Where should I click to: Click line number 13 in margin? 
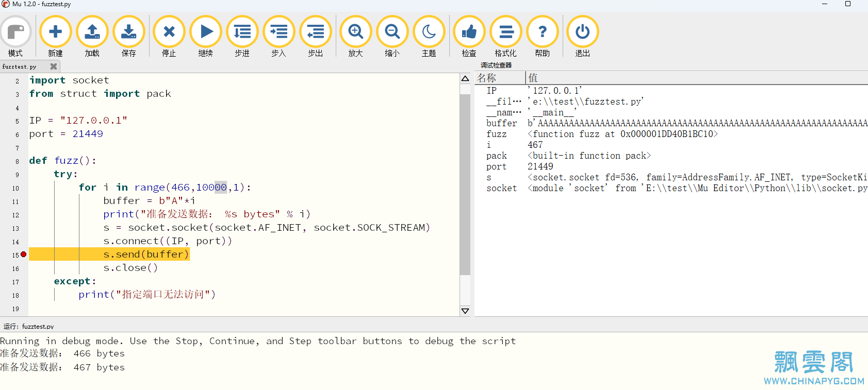pyautogui.click(x=15, y=229)
